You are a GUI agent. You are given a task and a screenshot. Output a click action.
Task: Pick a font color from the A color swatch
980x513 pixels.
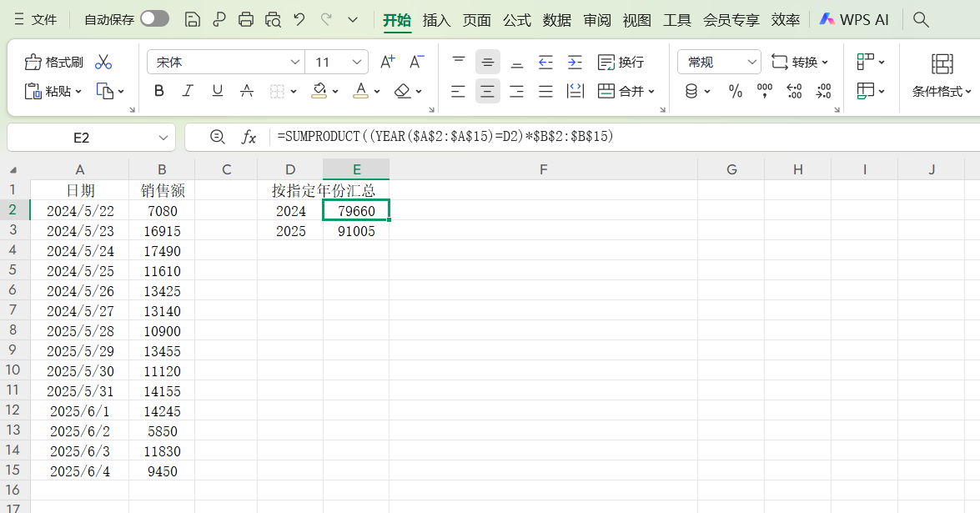click(360, 91)
